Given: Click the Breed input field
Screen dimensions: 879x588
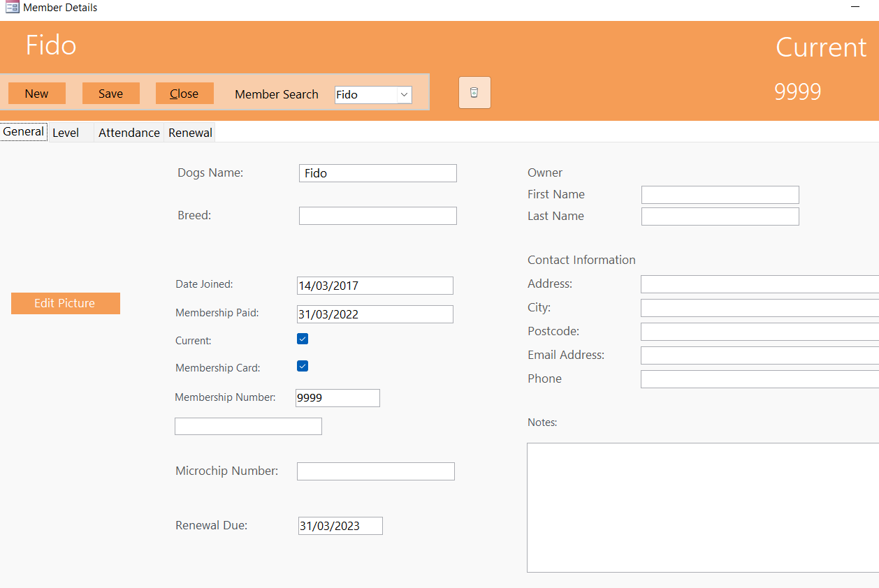Looking at the screenshot, I should (377, 216).
